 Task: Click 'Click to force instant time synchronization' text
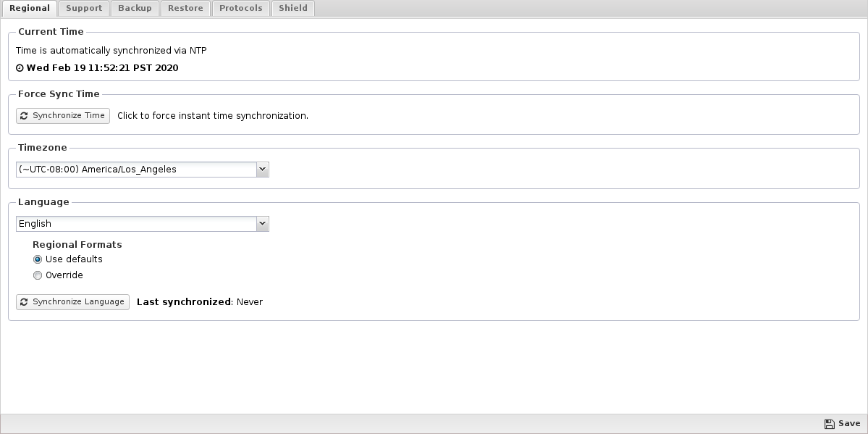pyautogui.click(x=213, y=116)
